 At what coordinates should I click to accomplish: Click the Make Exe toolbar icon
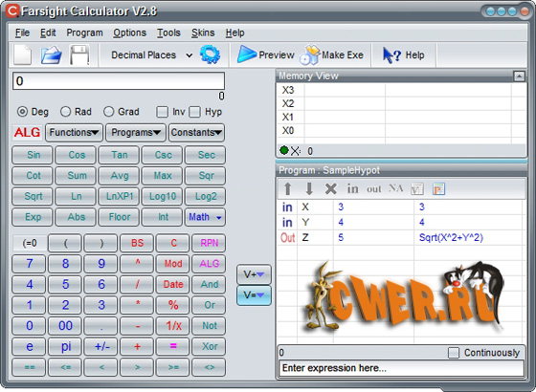(310, 54)
